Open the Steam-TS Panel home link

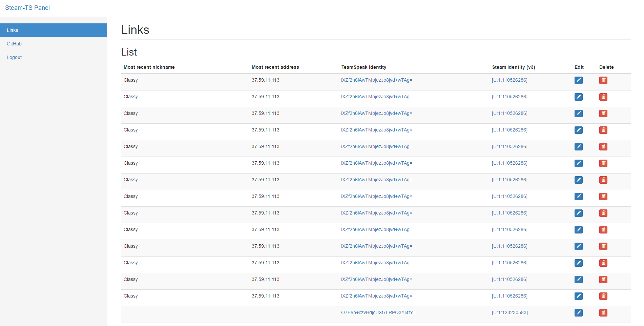pyautogui.click(x=27, y=8)
